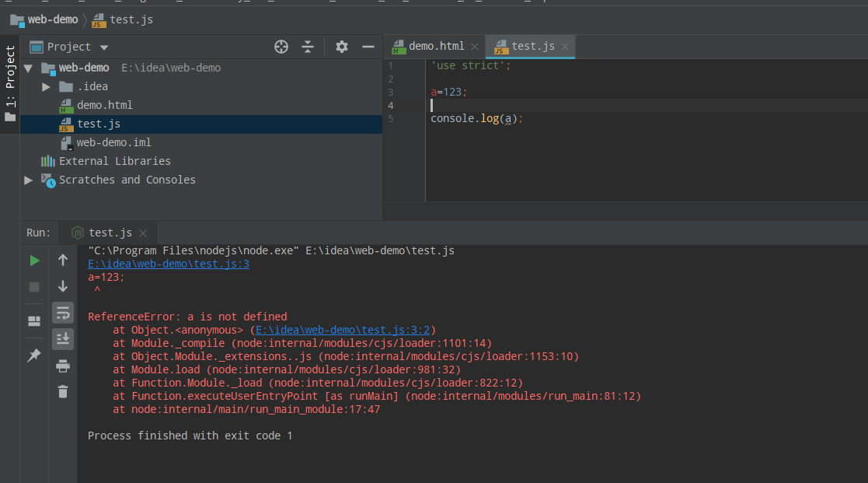The height and width of the screenshot is (483, 868).
Task: Close the test.js Run tab
Action: [143, 233]
